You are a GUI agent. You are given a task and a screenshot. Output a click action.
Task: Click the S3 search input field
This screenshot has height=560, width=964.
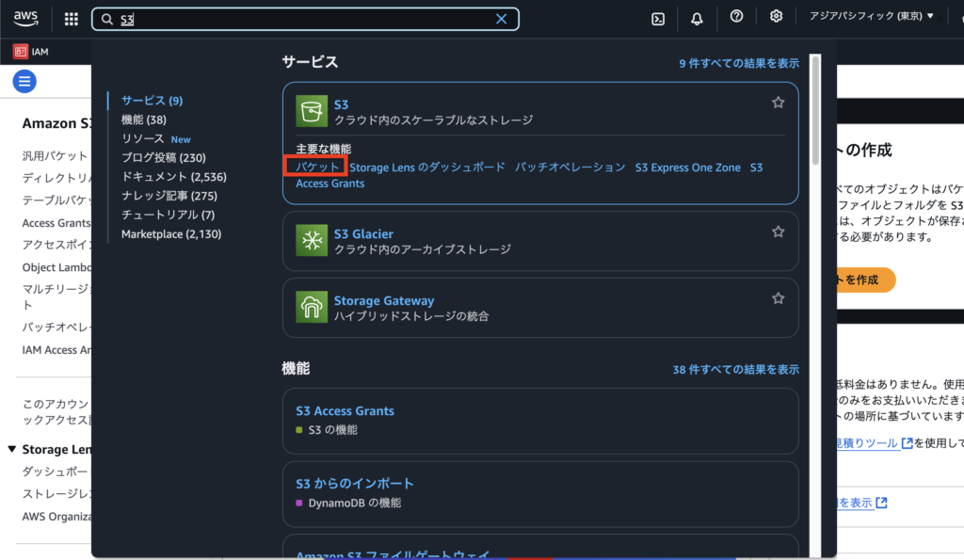click(306, 19)
